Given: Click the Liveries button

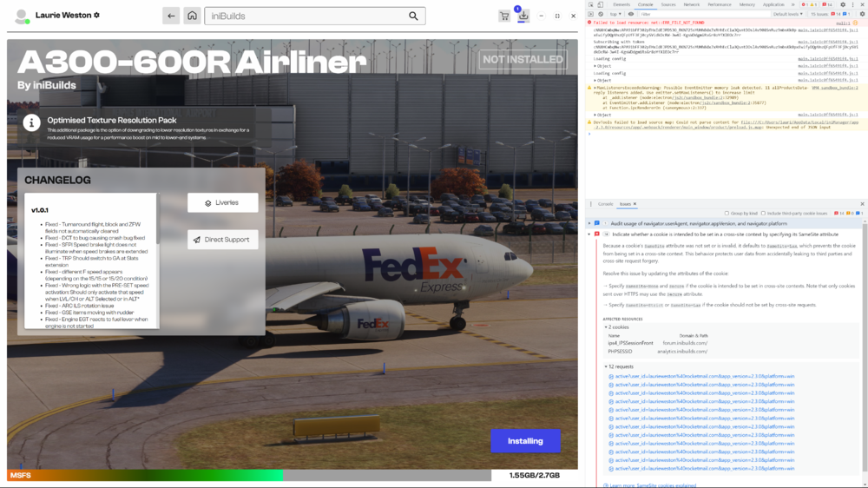Looking at the screenshot, I should [222, 202].
